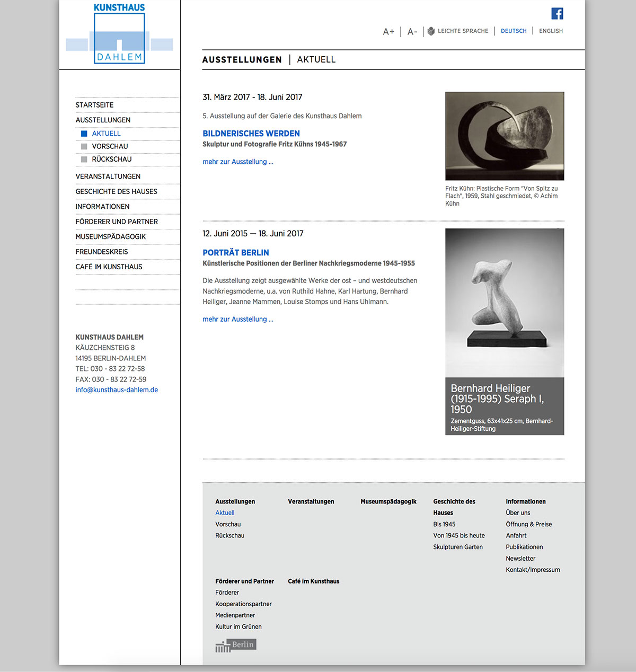The height and width of the screenshot is (672, 636).
Task: Click the Fritz Kühn image caption text
Action: pos(501,196)
